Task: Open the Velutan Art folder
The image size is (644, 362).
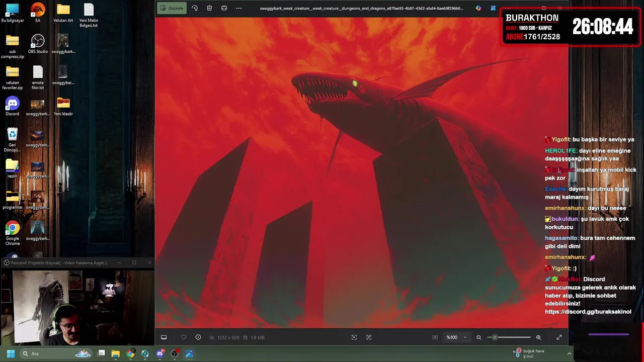Action: click(63, 13)
